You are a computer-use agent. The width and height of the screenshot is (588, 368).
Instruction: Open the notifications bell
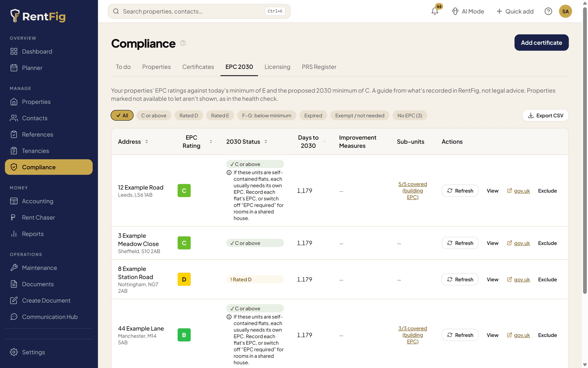(x=435, y=11)
